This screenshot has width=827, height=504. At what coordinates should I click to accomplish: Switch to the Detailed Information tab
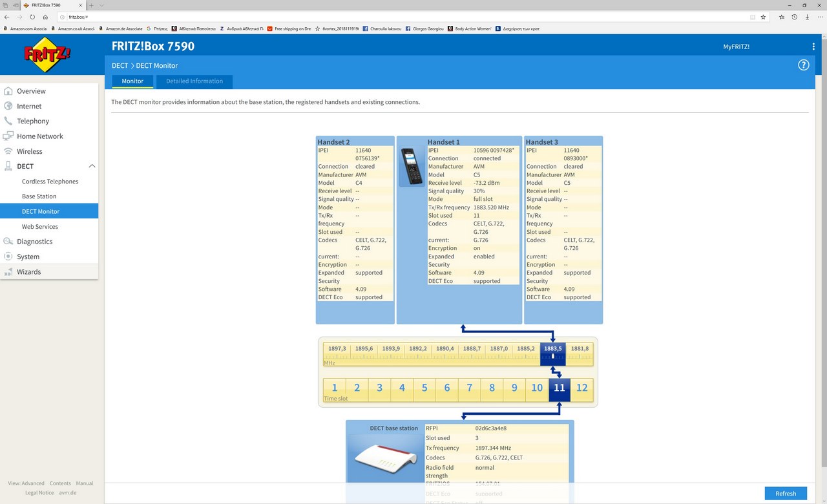[x=194, y=81]
